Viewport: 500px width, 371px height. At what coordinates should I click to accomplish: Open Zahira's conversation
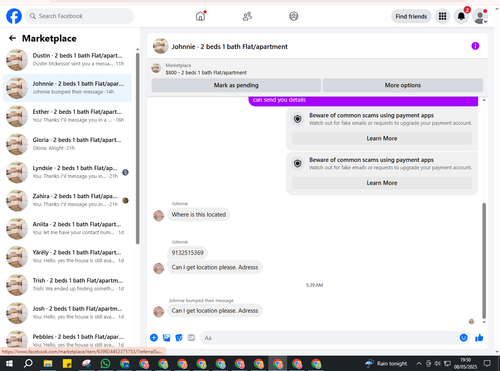point(67,200)
